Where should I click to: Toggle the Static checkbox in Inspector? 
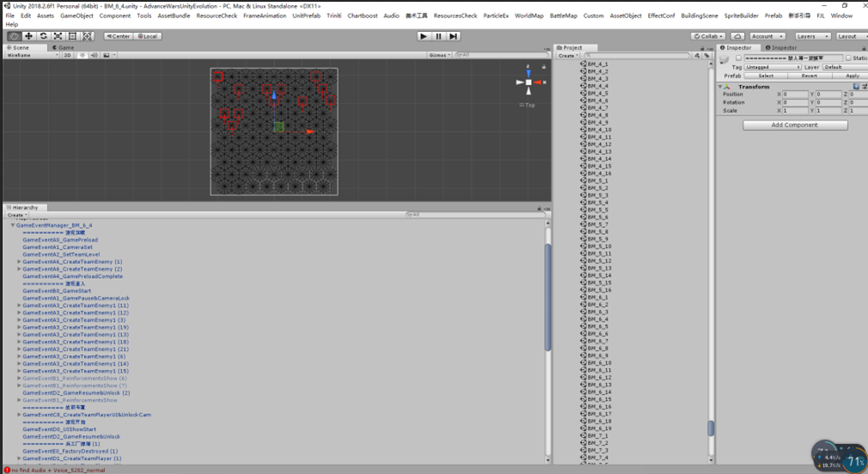[x=849, y=58]
